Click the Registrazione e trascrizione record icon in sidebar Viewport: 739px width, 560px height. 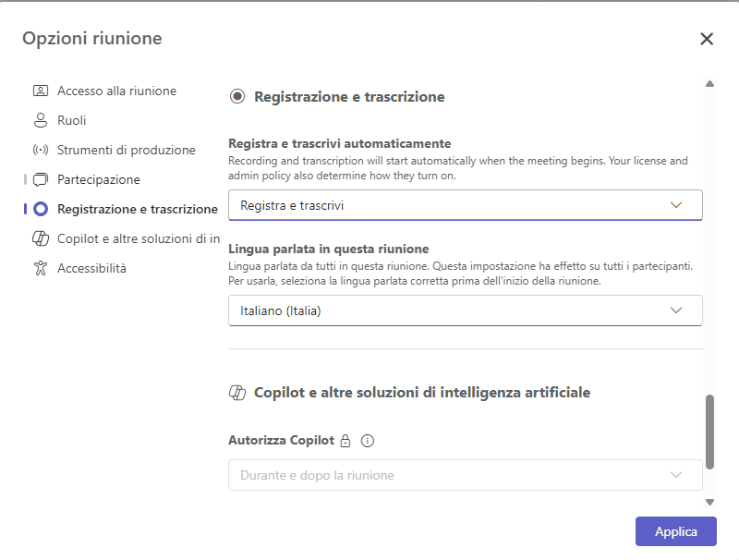(41, 209)
